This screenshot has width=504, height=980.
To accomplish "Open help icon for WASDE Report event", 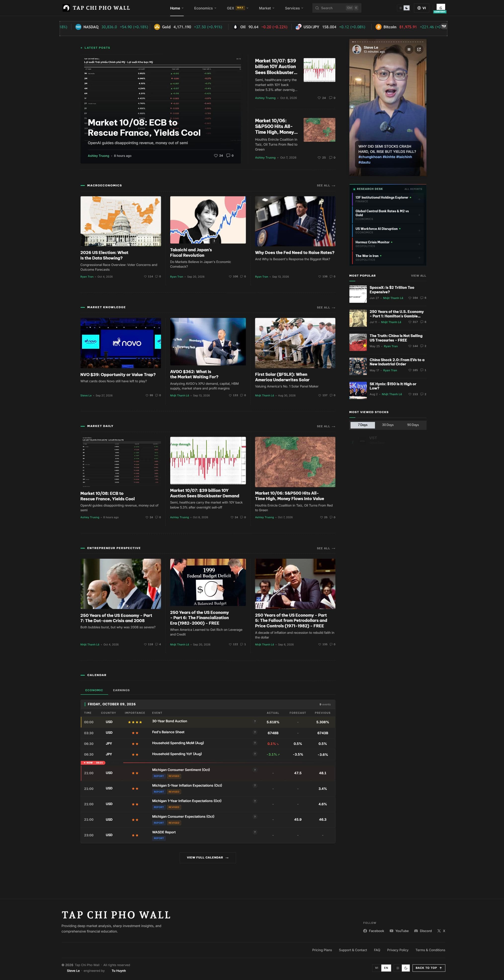I will (x=255, y=832).
